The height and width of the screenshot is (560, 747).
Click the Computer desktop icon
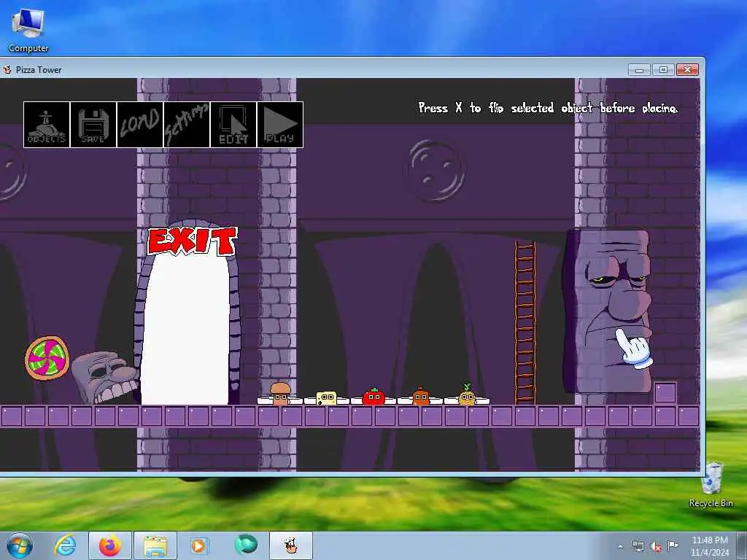click(28, 31)
